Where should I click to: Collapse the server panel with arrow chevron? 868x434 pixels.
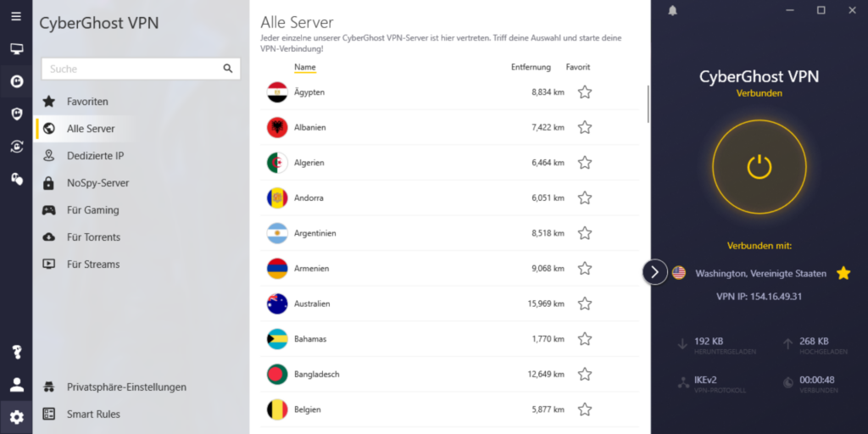pos(655,272)
